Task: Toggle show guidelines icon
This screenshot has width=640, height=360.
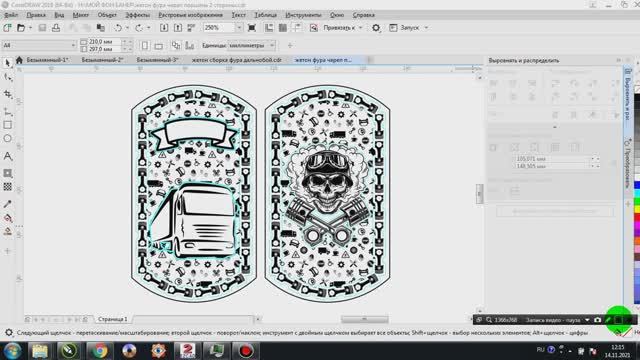Action: [x=297, y=28]
